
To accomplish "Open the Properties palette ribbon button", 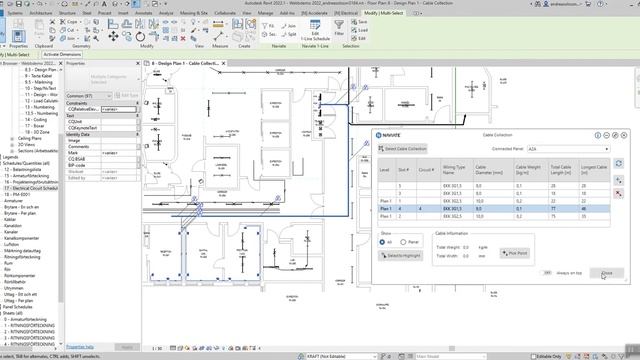I will 18,36.
